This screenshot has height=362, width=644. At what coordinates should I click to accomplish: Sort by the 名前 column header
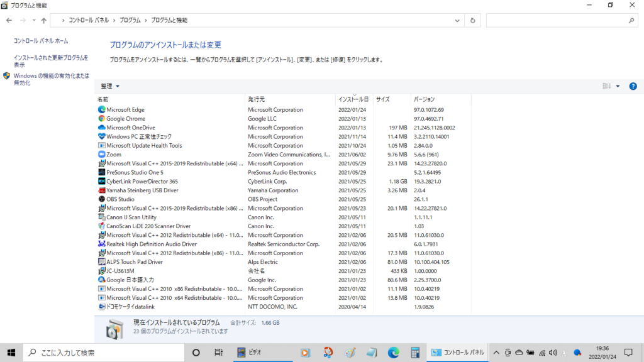(x=170, y=99)
